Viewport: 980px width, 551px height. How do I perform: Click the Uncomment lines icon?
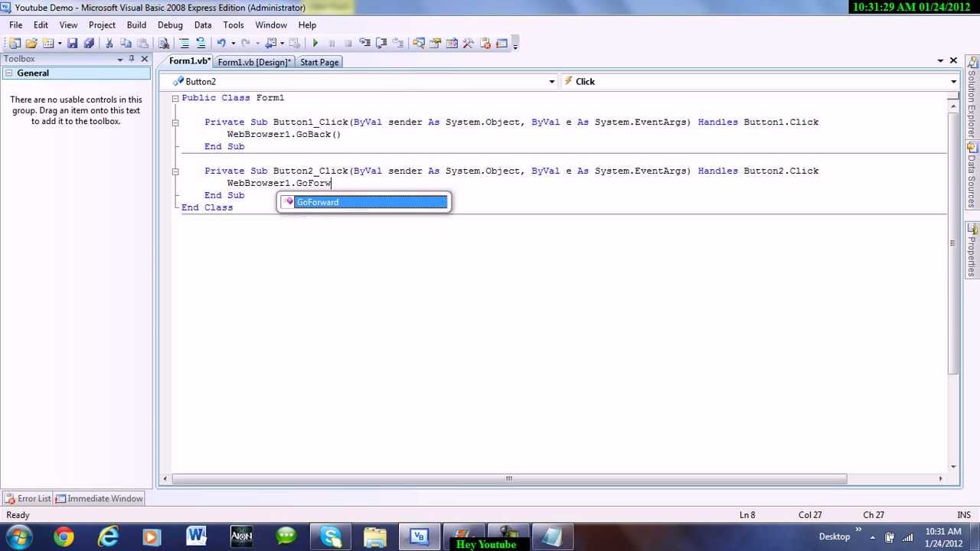pyautogui.click(x=201, y=44)
